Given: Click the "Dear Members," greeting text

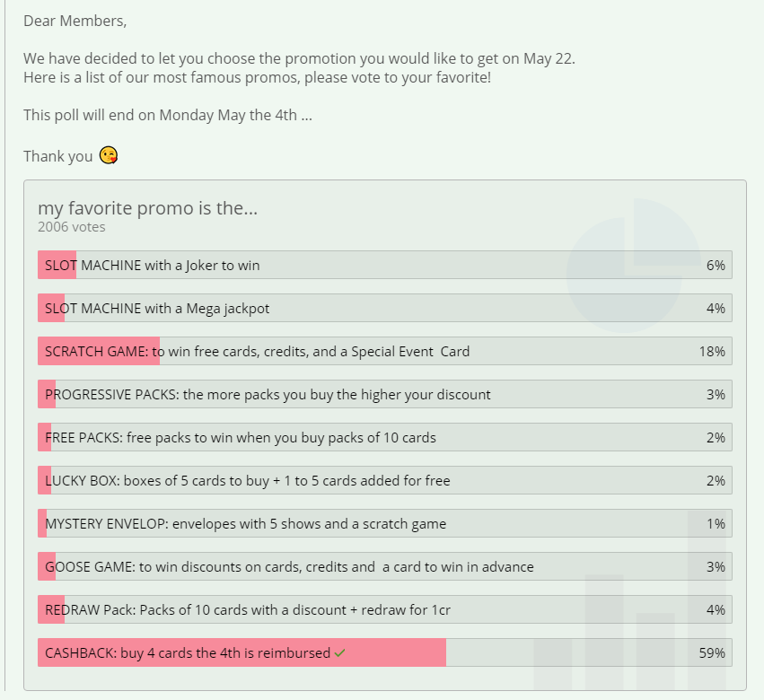Looking at the screenshot, I should 76,20.
